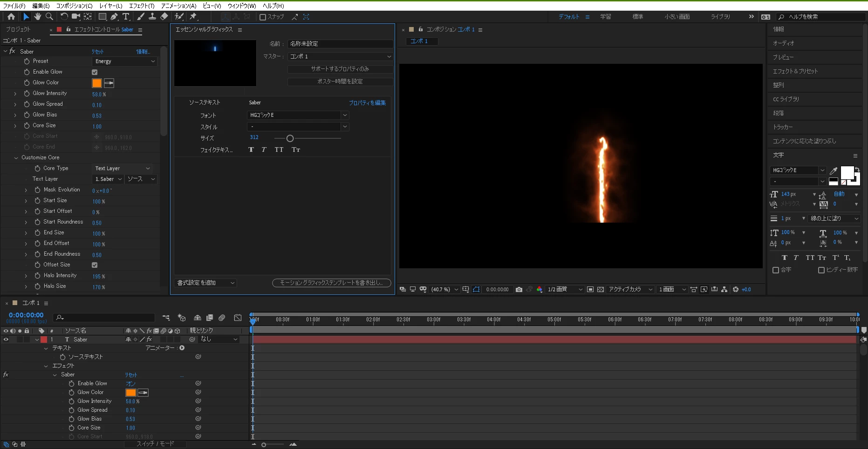Screen dimensions: 868x449
Task: Toggle the ヒンディー数字 checkbox
Action: click(x=821, y=270)
